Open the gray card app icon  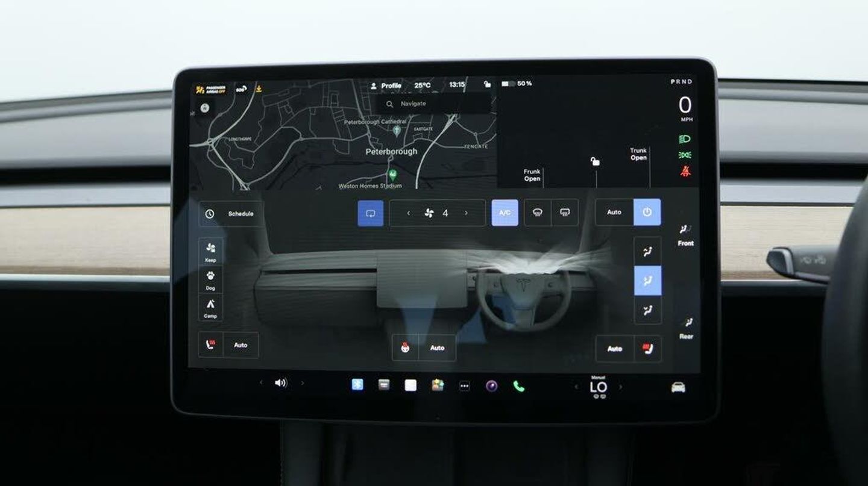[384, 384]
